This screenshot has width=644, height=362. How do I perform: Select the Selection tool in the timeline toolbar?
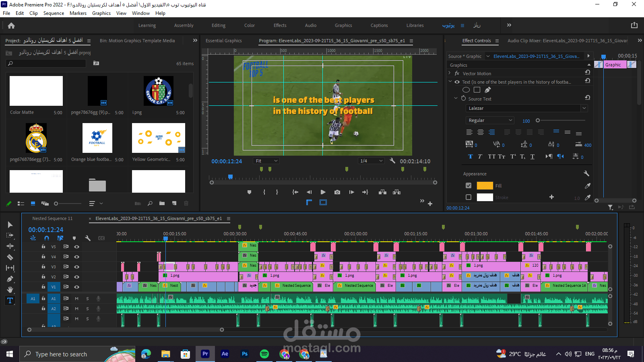(10, 224)
